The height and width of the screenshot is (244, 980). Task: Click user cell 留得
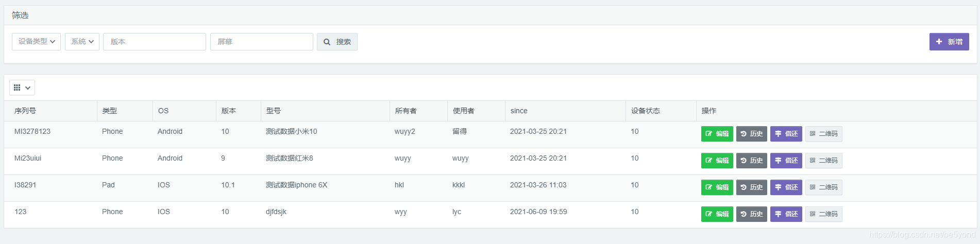click(460, 131)
